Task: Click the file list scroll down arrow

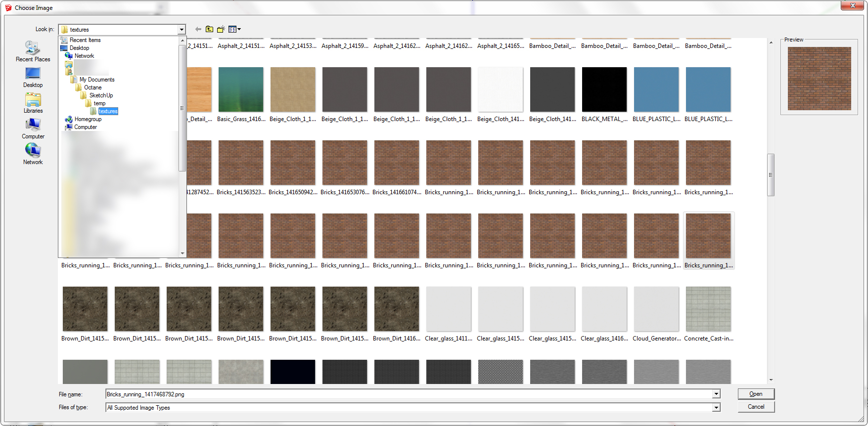Action: (771, 380)
